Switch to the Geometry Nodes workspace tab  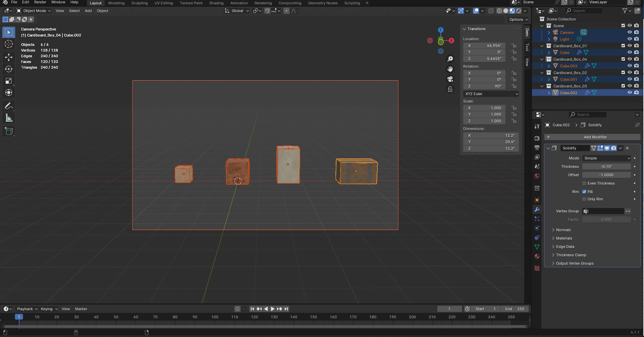(323, 3)
